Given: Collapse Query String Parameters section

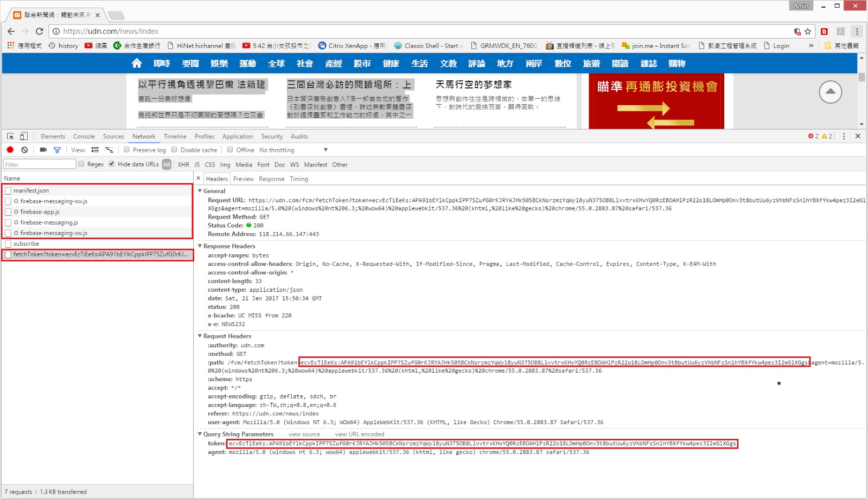Looking at the screenshot, I should tap(200, 434).
